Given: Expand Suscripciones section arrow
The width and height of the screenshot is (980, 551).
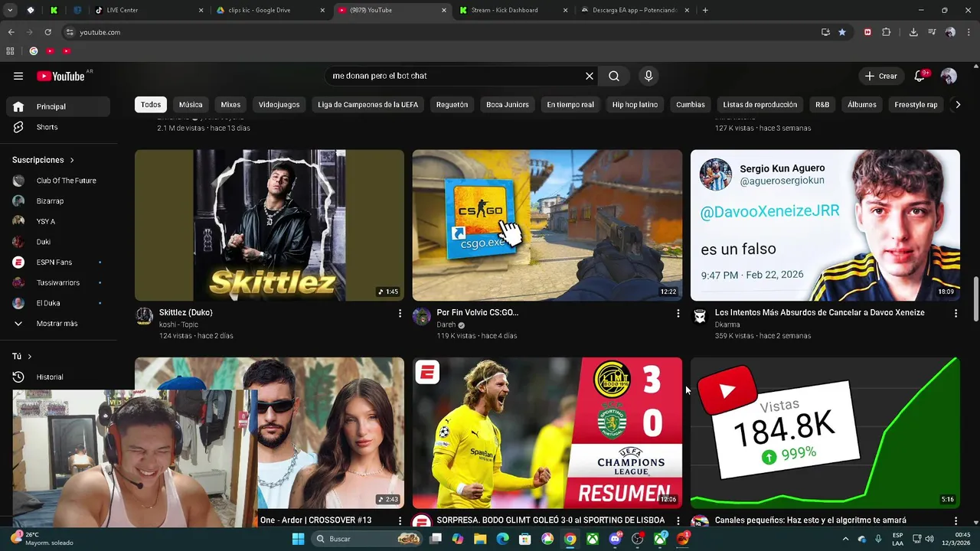Looking at the screenshot, I should point(73,160).
